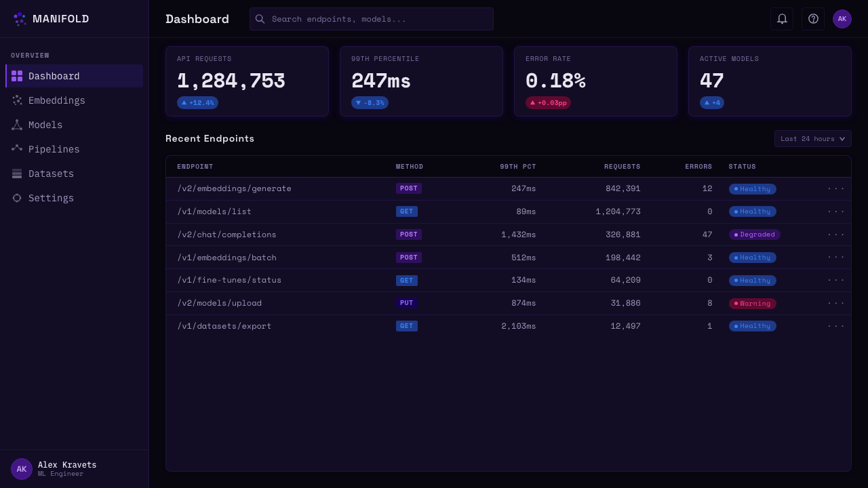Image resolution: width=868 pixels, height=488 pixels.
Task: Sort by the Method column header
Action: 410,167
